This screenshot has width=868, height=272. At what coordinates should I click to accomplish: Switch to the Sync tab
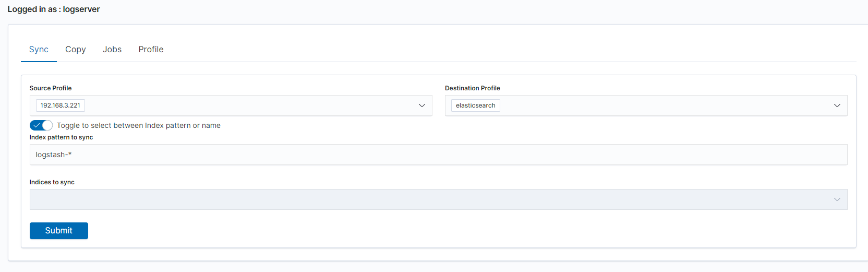39,50
